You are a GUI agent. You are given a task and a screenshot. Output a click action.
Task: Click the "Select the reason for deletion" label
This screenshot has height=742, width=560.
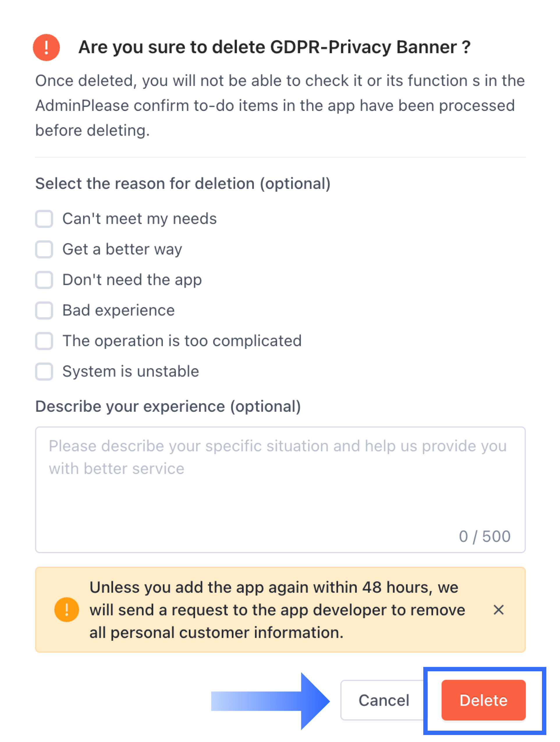tap(183, 184)
